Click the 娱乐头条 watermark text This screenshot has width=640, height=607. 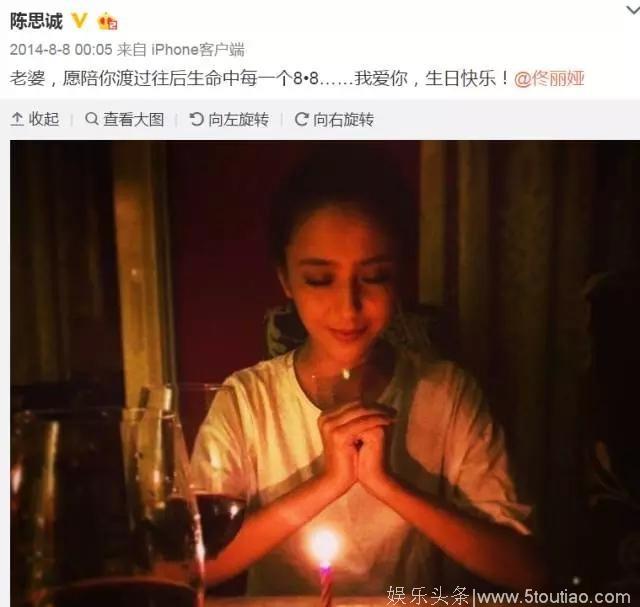tap(428, 596)
